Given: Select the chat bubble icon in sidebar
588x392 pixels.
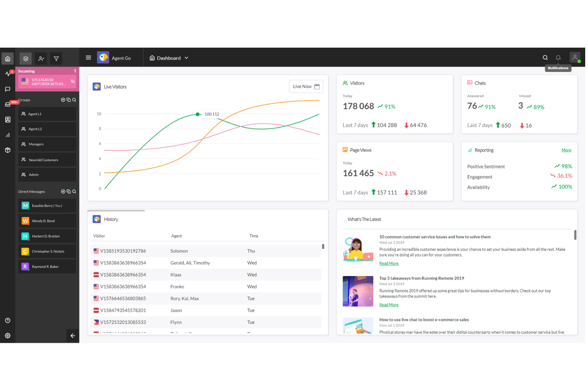Looking at the screenshot, I should [8, 89].
